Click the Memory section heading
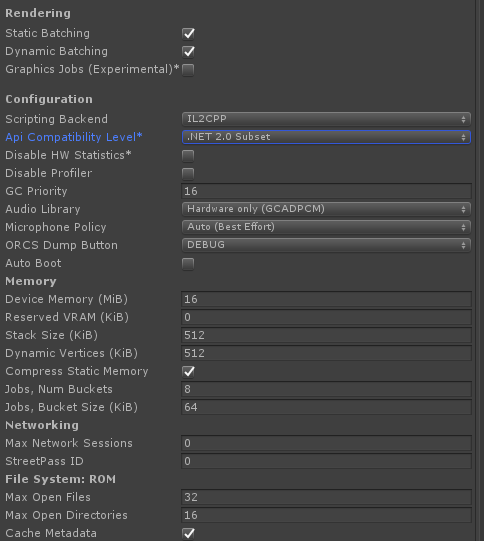The height and width of the screenshot is (541, 484). tap(31, 281)
